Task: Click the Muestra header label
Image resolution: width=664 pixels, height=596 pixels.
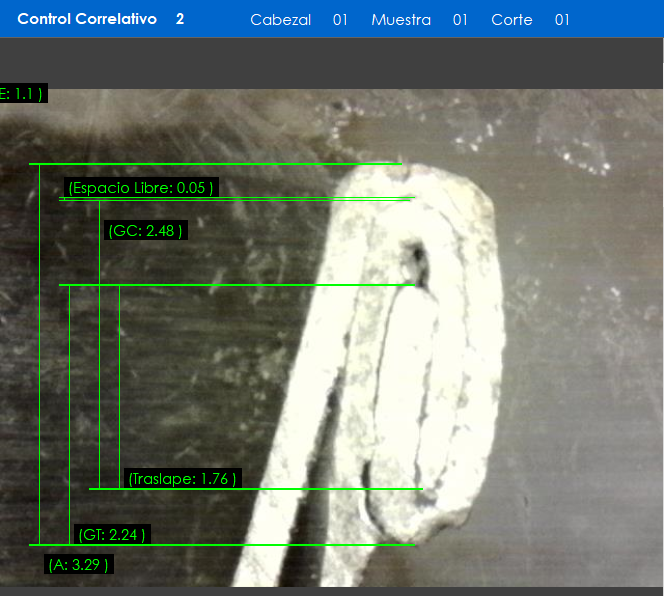Action: coord(400,20)
